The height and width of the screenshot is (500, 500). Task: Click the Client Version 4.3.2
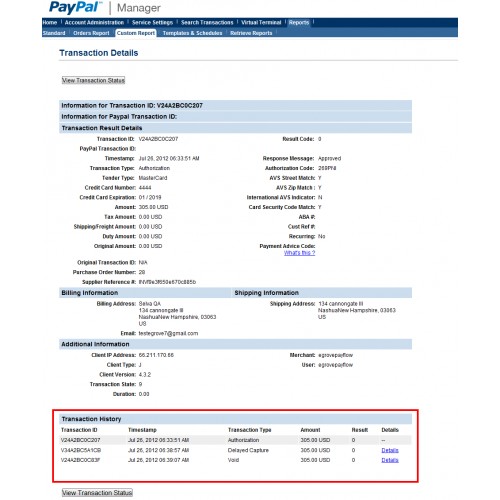click(145, 375)
